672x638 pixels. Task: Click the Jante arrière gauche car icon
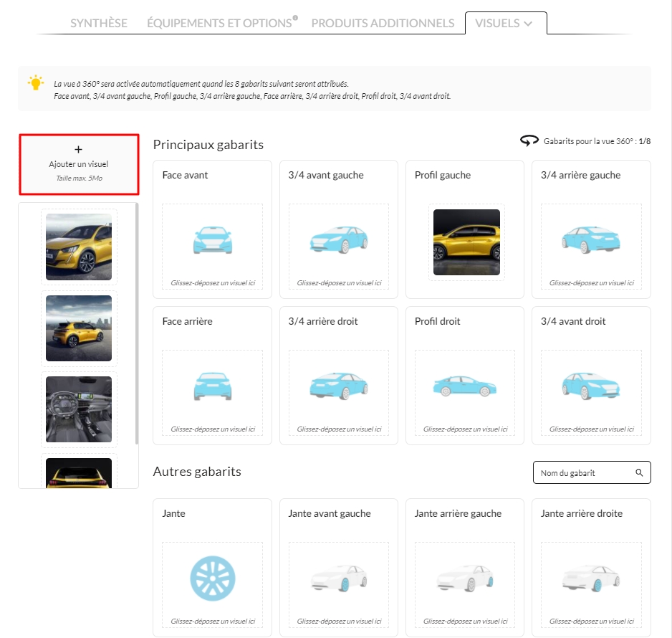[465, 579]
